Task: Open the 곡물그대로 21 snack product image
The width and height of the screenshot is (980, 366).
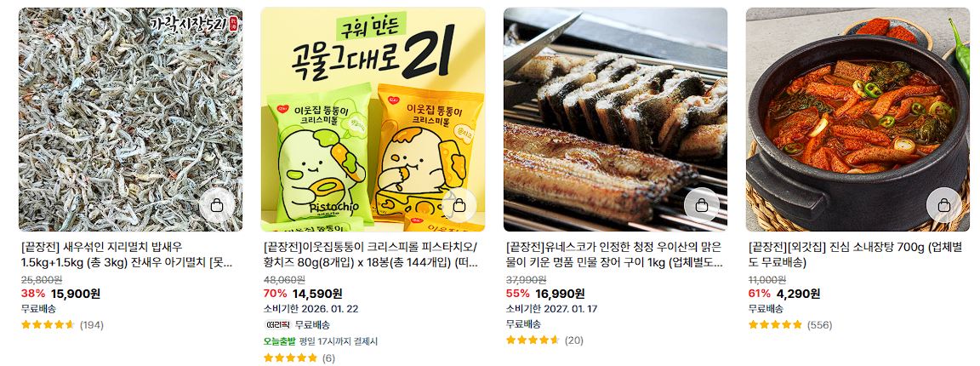Action: 373,119
